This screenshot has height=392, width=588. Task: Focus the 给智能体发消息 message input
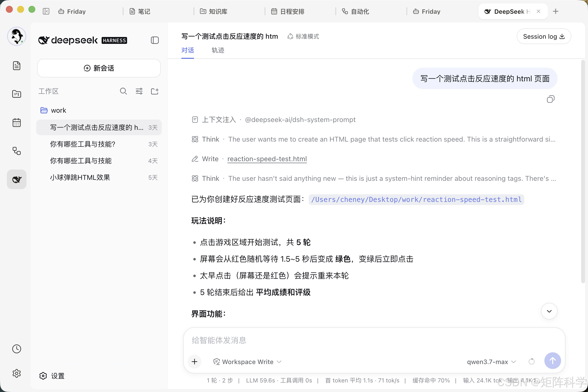(374, 340)
